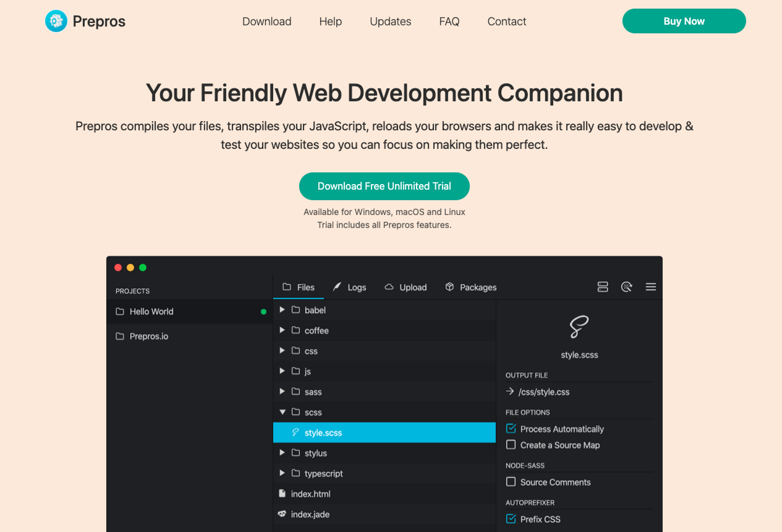The height and width of the screenshot is (532, 782).
Task: Click the typescript folder icon
Action: [x=296, y=473]
